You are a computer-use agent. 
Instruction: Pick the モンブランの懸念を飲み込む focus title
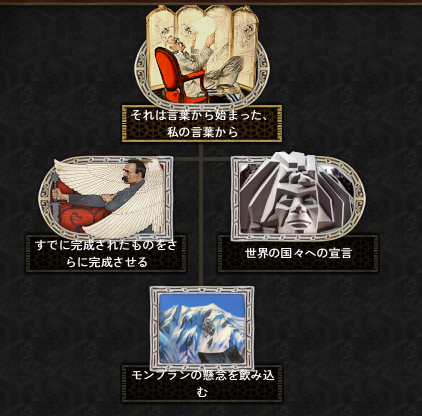point(202,384)
